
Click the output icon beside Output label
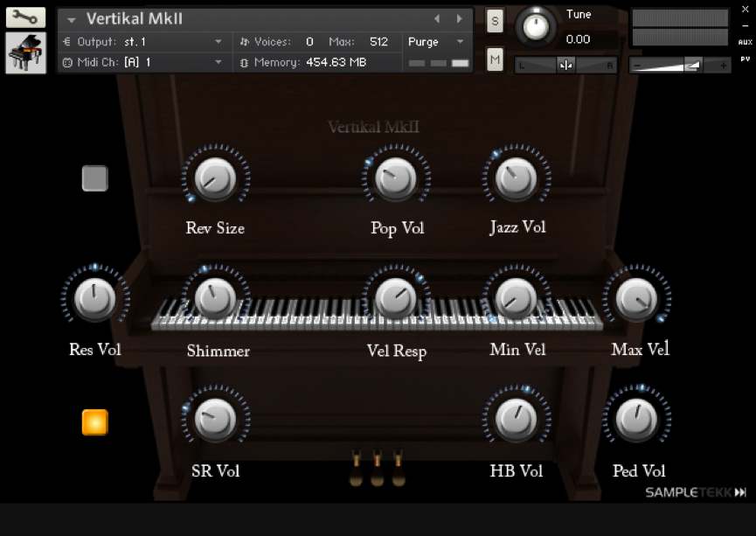66,42
